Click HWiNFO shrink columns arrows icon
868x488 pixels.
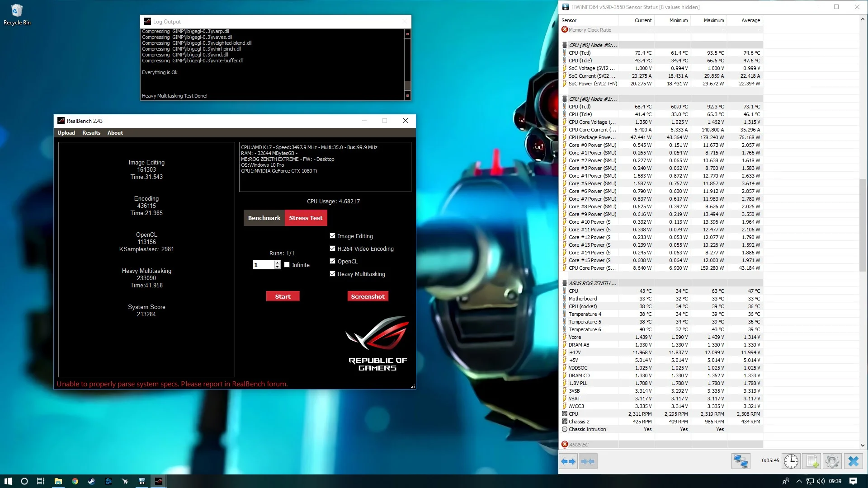click(588, 461)
